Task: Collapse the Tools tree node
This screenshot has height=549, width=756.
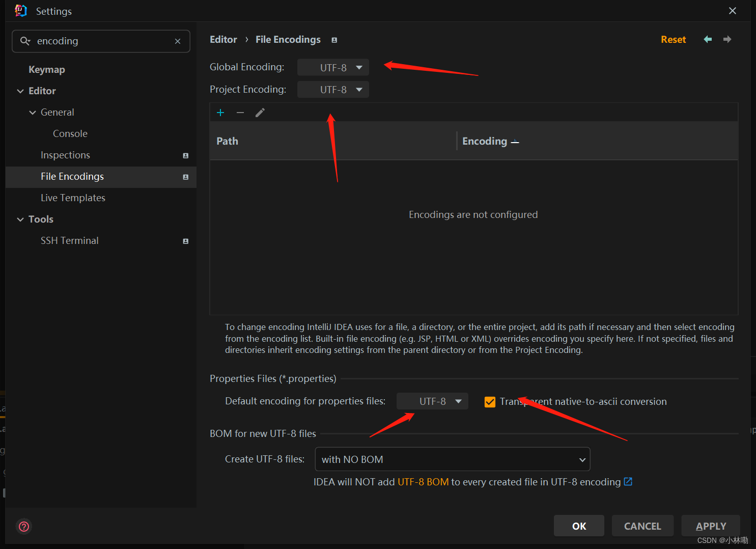Action: (20, 219)
